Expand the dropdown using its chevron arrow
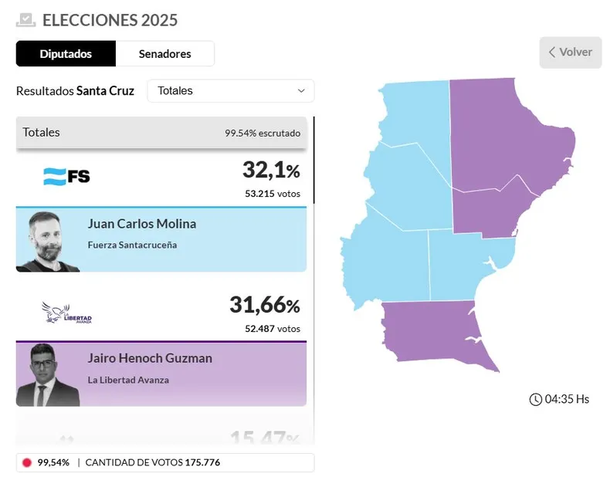 pos(301,91)
